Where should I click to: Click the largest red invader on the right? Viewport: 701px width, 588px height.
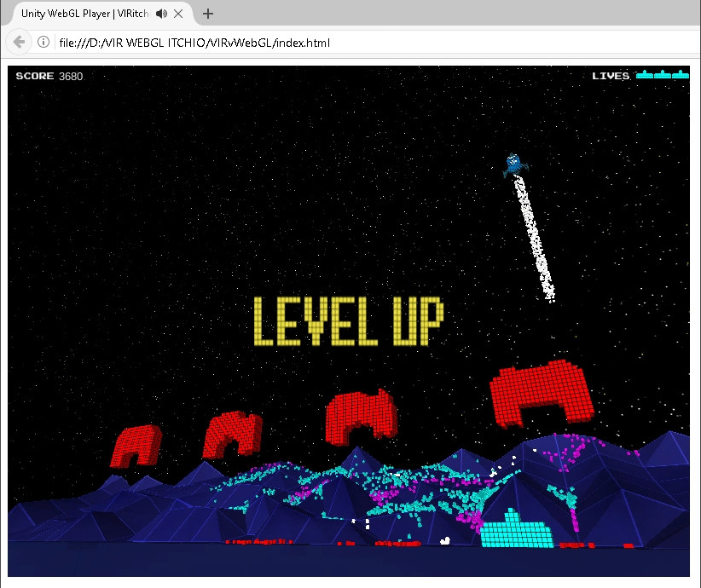pyautogui.click(x=542, y=394)
